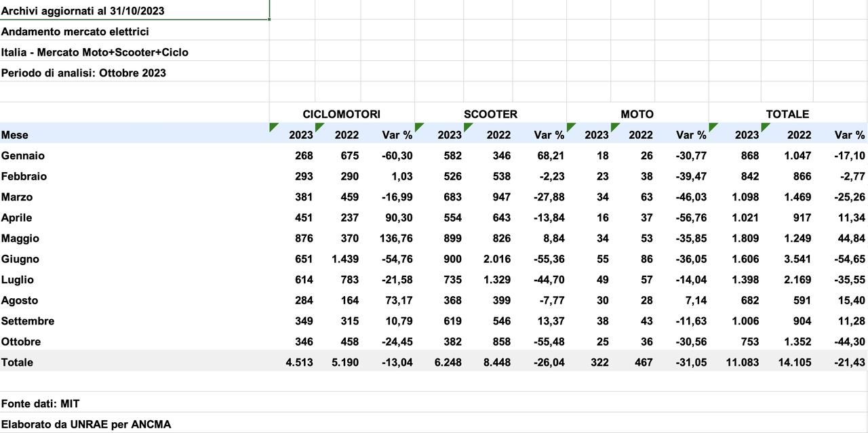Viewport: 868px width, 433px height.
Task: Click Aprile total 2022 value 917
Action: 802,218
